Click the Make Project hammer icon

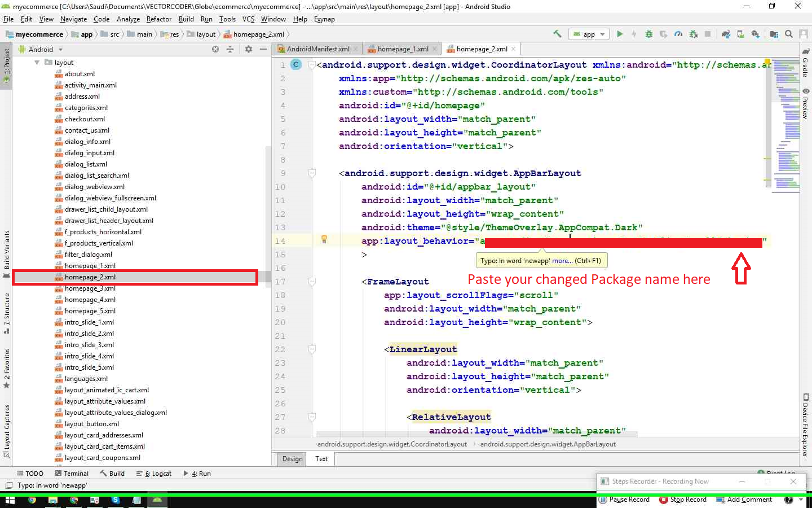tap(557, 34)
